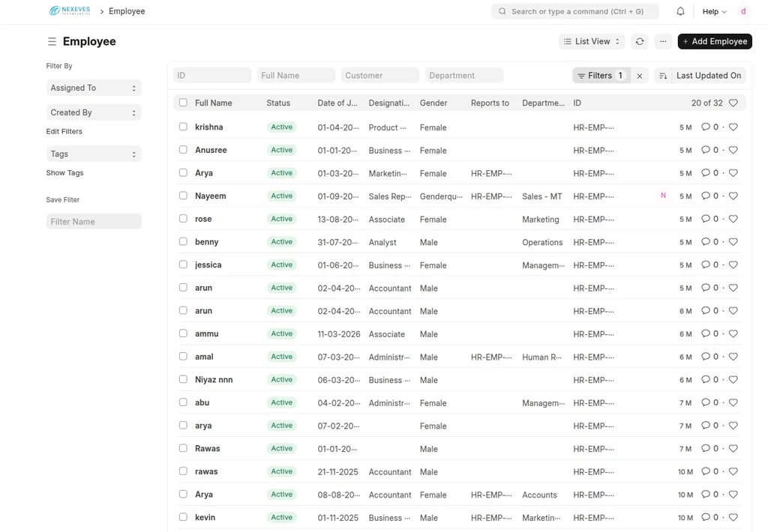The width and height of the screenshot is (768, 532).
Task: Click the Analyst designation cell
Action: click(x=382, y=242)
